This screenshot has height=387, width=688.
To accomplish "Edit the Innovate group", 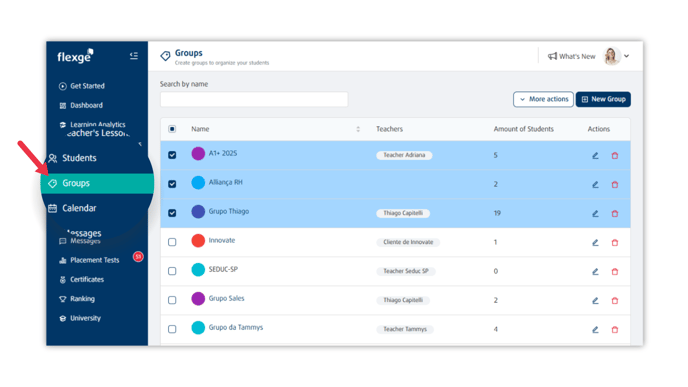I will 595,242.
